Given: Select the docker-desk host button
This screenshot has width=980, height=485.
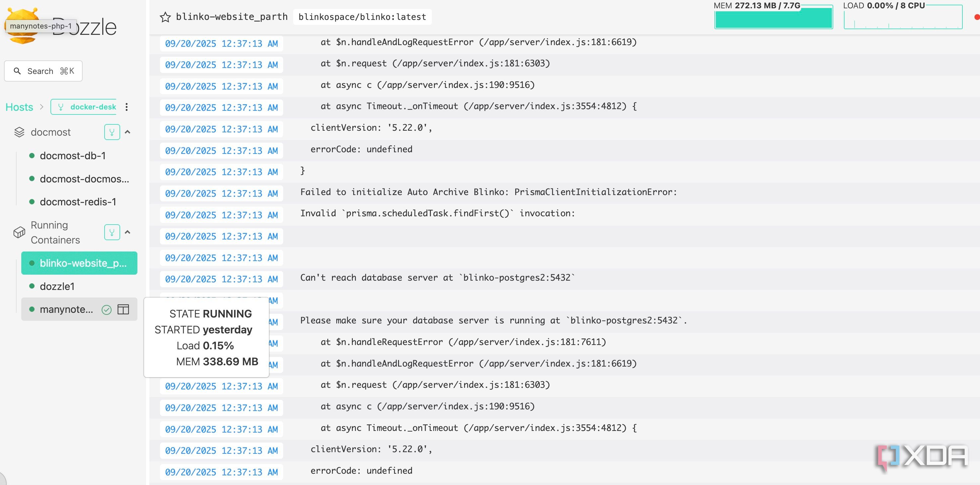Looking at the screenshot, I should click(x=83, y=107).
